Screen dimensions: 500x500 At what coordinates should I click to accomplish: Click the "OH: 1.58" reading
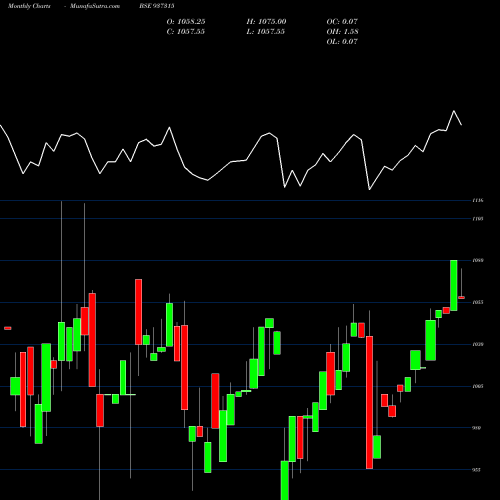click(342, 32)
